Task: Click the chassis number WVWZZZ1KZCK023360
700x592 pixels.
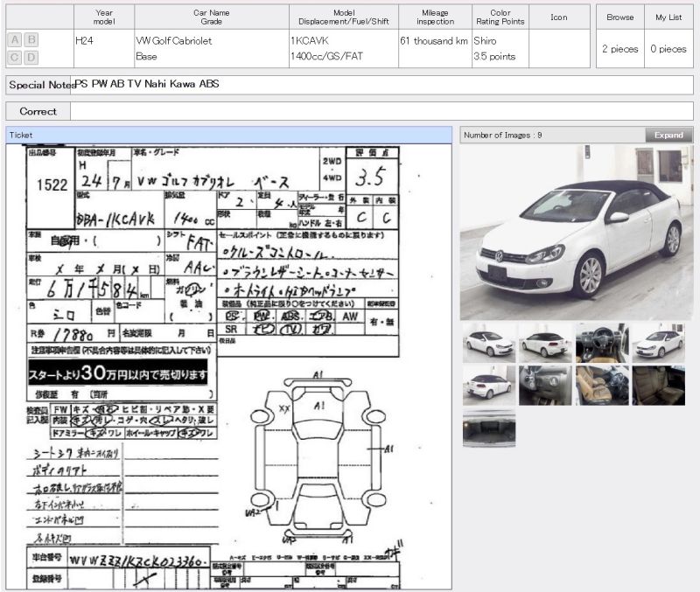Action: pos(138,560)
